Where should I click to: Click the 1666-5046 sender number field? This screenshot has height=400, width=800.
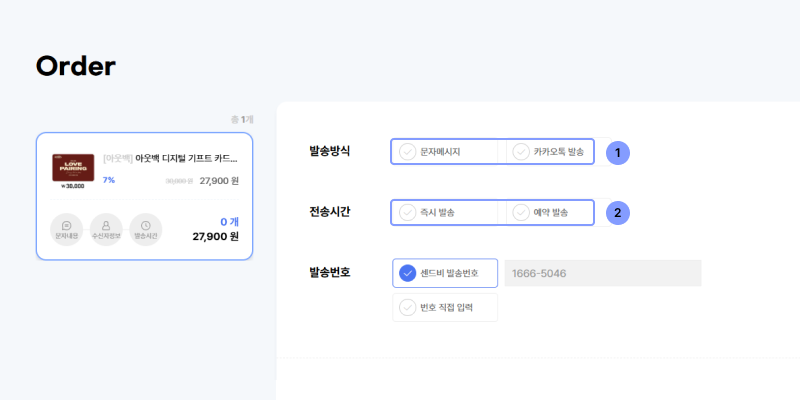coord(602,273)
